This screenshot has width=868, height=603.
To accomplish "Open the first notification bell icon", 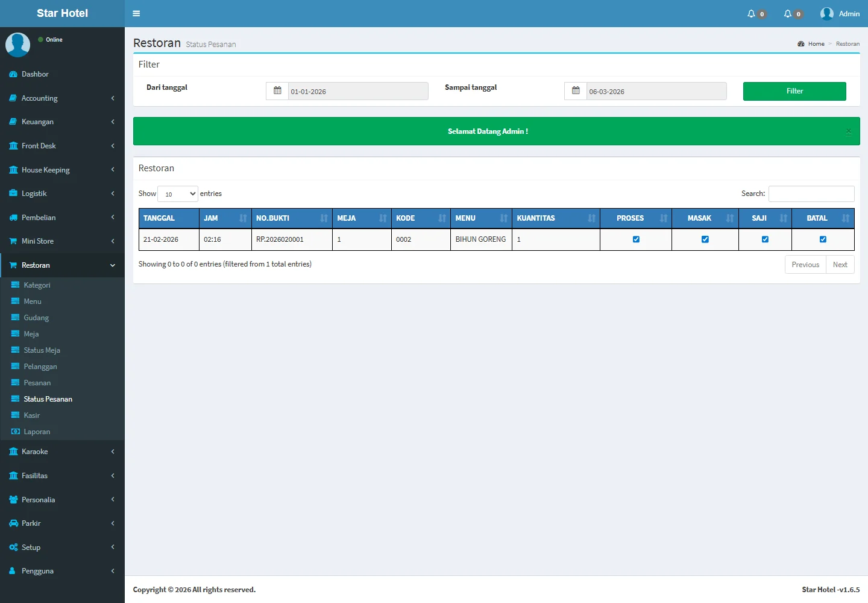I will pos(751,14).
